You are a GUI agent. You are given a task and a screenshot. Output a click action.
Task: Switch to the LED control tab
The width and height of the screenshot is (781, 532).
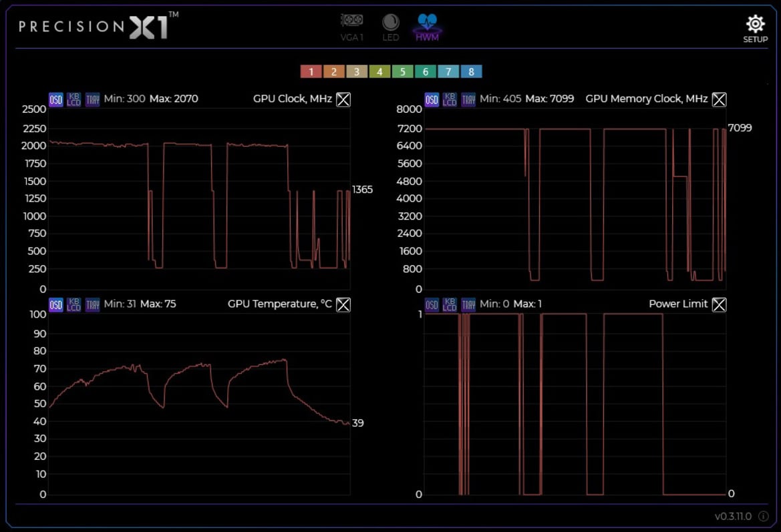(390, 27)
